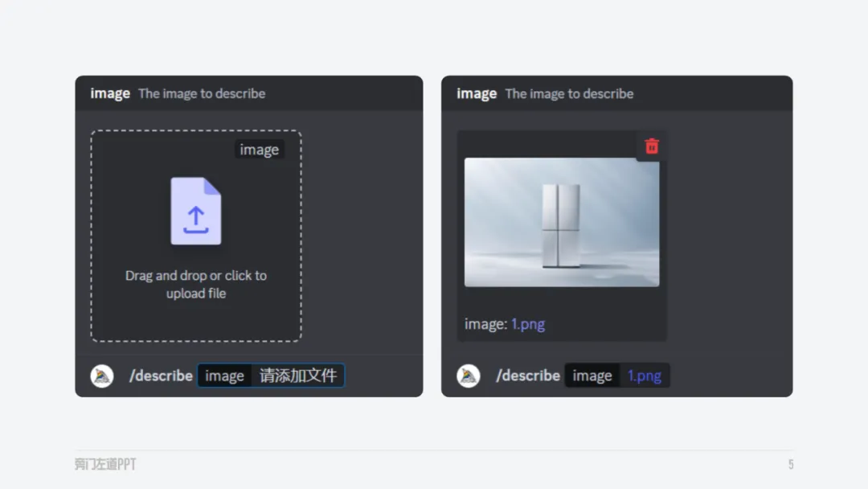This screenshot has height=489, width=868.
Task: Select the 1.png value in the command bar
Action: click(x=645, y=376)
